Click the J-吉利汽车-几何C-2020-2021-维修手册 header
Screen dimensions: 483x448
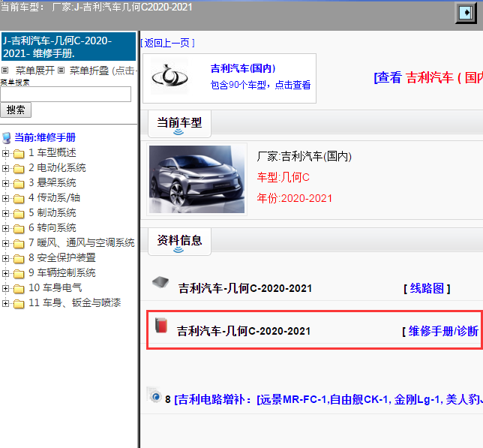point(69,47)
